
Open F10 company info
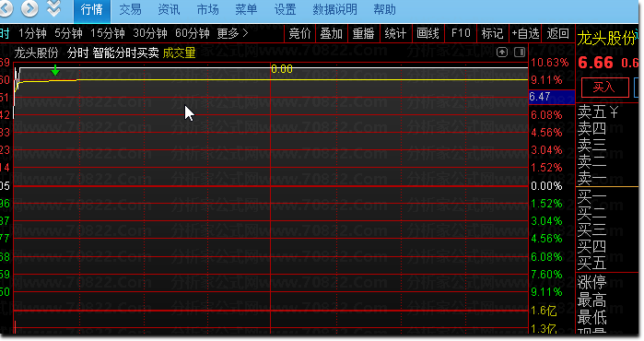461,33
